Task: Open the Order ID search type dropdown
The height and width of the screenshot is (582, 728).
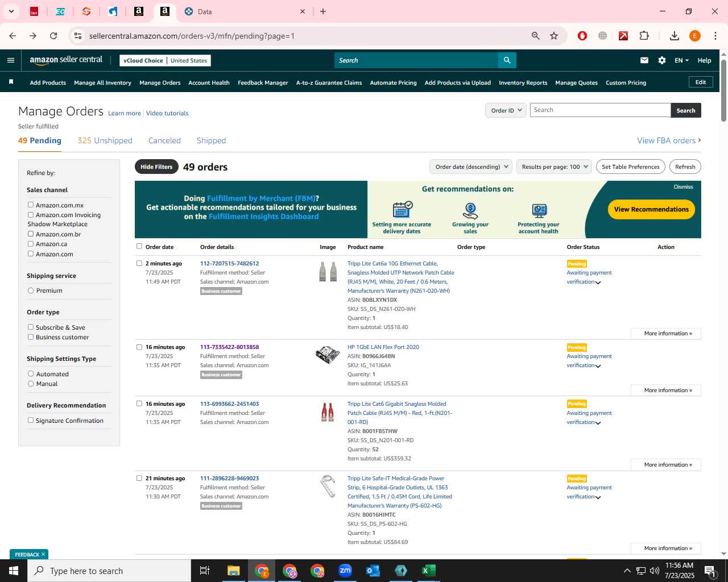Action: click(x=506, y=110)
